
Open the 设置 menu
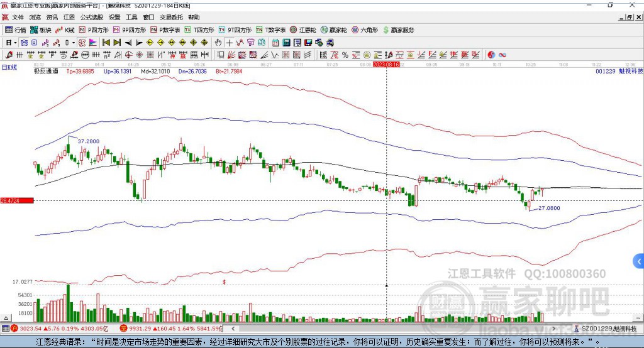tap(114, 17)
